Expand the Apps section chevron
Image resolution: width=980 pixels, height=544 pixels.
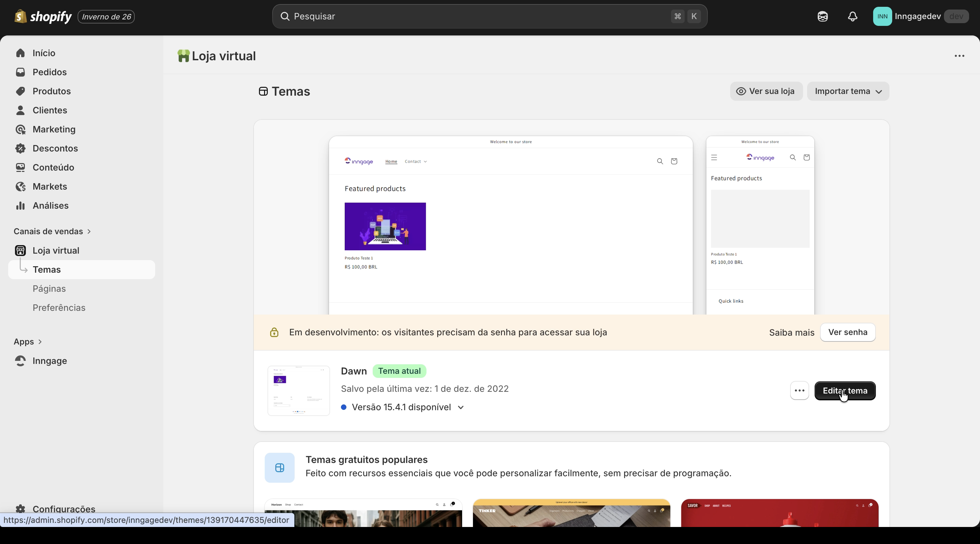coord(39,341)
